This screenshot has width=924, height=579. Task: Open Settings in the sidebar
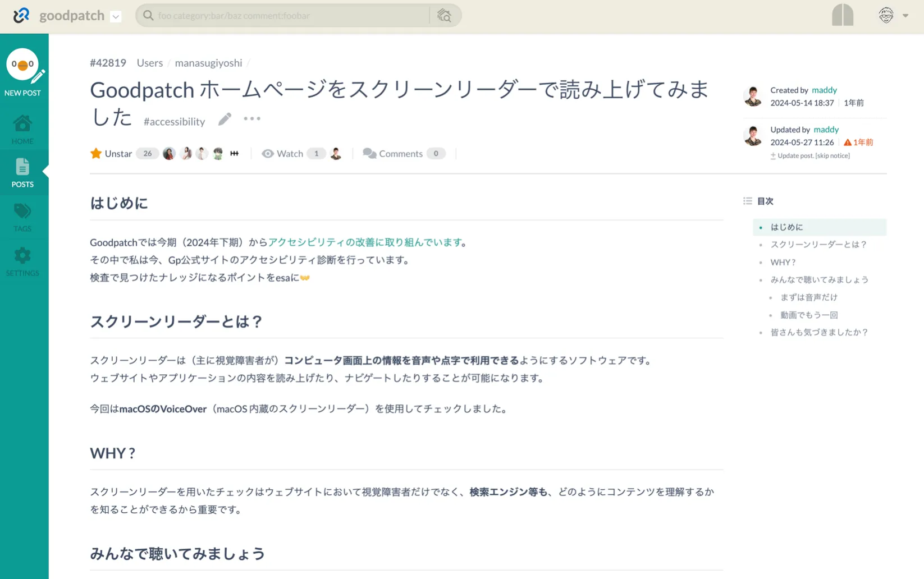tap(22, 261)
